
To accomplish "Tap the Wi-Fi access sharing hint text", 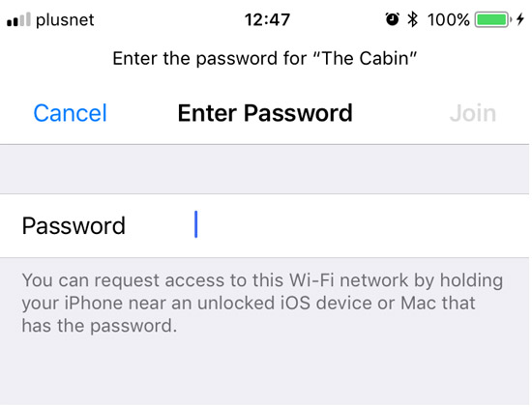I will 262,303.
